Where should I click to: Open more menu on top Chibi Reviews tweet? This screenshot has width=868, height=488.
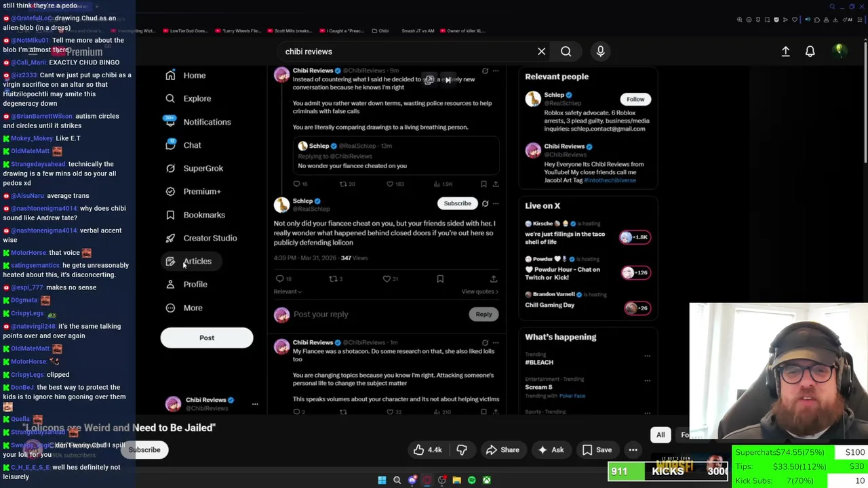pyautogui.click(x=496, y=70)
